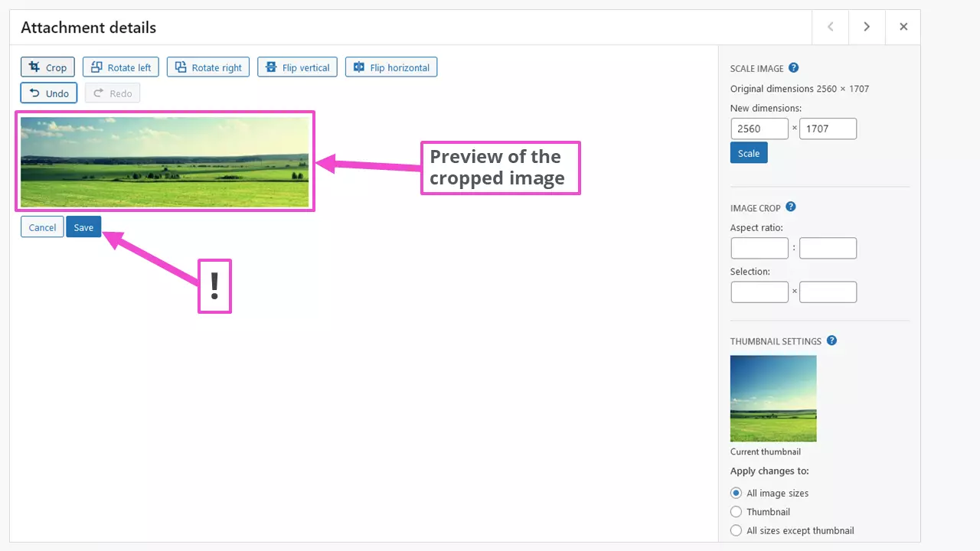
Task: Cancel the image edits
Action: click(x=41, y=227)
